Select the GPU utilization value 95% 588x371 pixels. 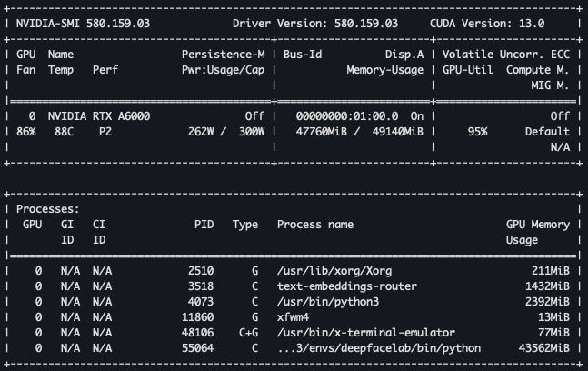tap(477, 132)
